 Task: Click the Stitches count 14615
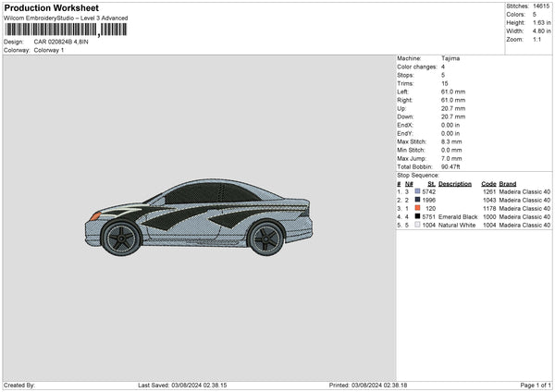[x=542, y=6]
